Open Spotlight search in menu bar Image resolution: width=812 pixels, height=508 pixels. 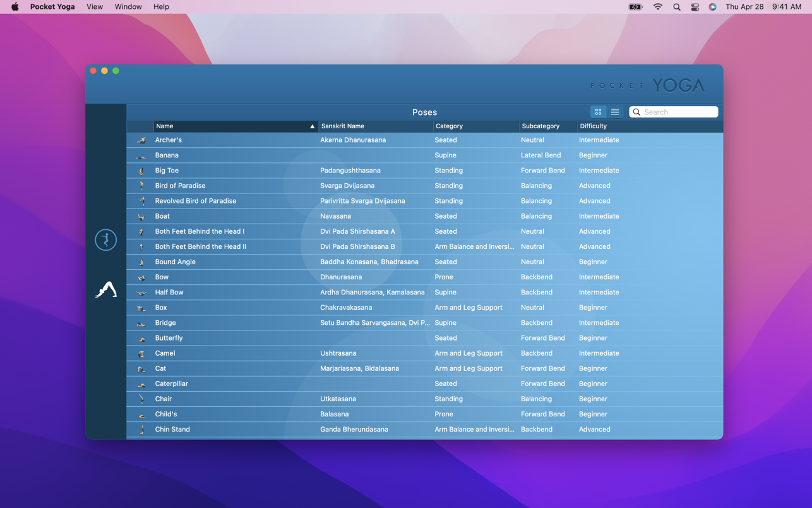point(676,7)
